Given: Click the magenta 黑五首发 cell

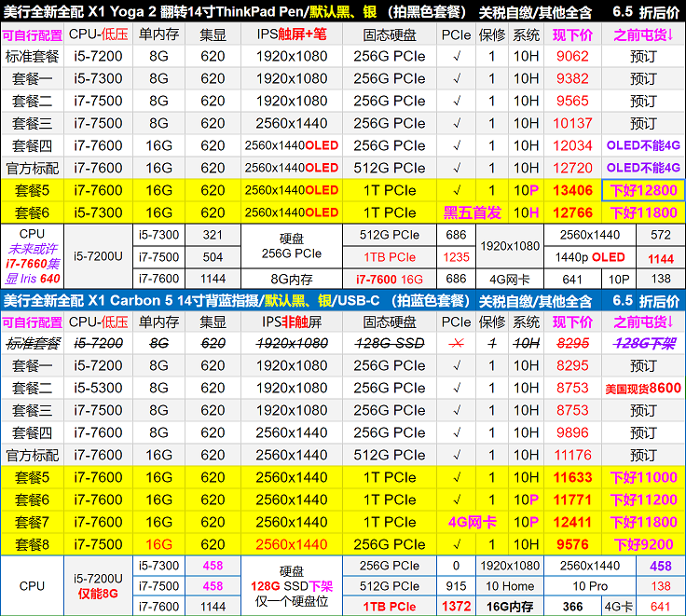Looking at the screenshot, I should click(x=472, y=212).
